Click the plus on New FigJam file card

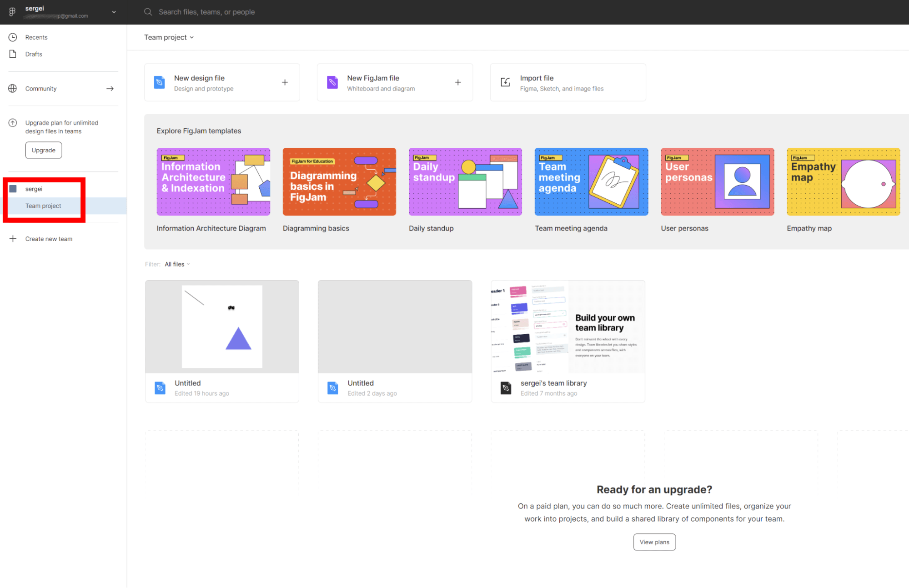tap(458, 82)
